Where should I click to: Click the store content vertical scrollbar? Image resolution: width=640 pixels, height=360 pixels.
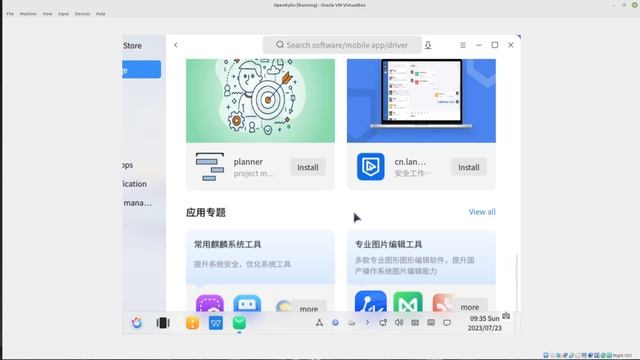517,282
